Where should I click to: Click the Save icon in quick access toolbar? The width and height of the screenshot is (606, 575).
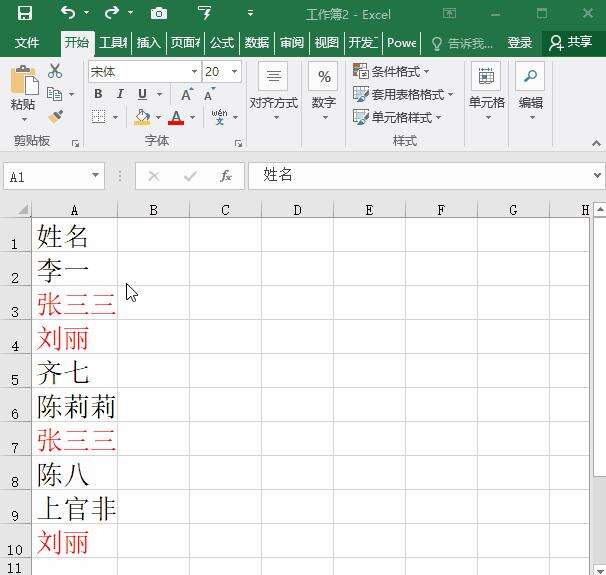24,13
